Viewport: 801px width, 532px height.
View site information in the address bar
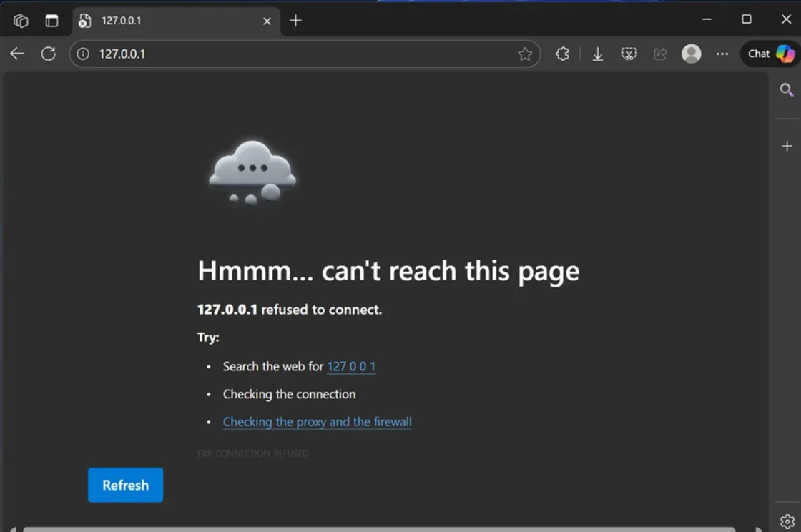[x=85, y=54]
